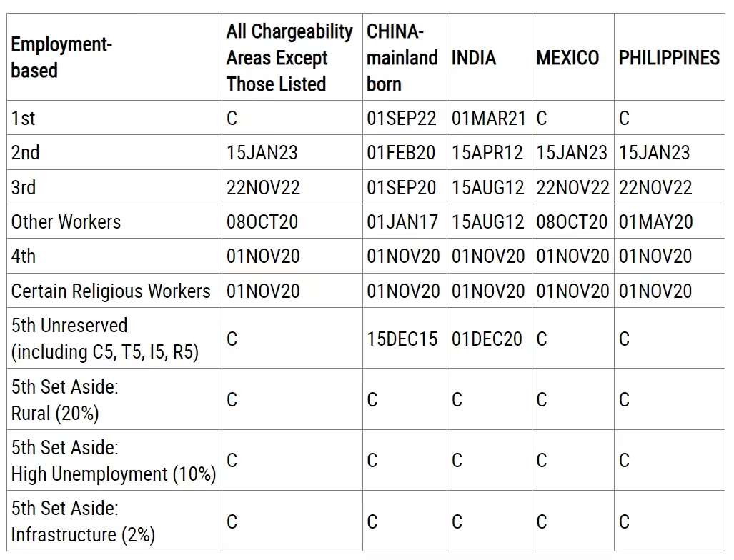Click the MEXICO column header
The image size is (734, 560).
tap(567, 58)
